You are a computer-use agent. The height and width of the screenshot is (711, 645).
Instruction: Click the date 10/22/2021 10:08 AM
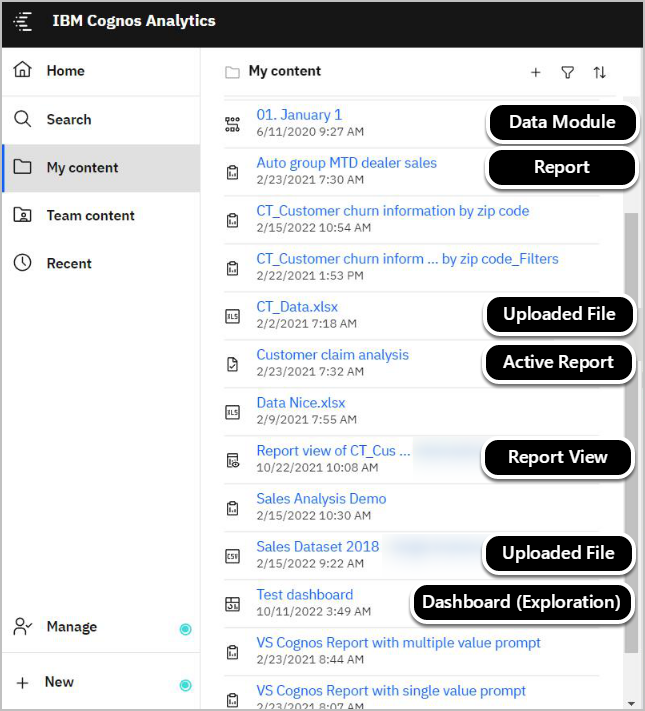click(318, 468)
